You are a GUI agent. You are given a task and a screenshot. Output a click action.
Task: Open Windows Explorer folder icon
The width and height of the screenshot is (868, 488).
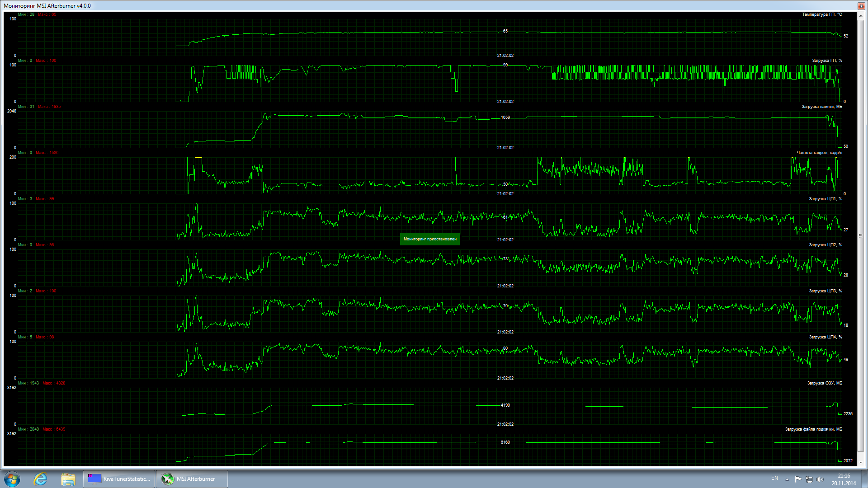click(x=68, y=479)
